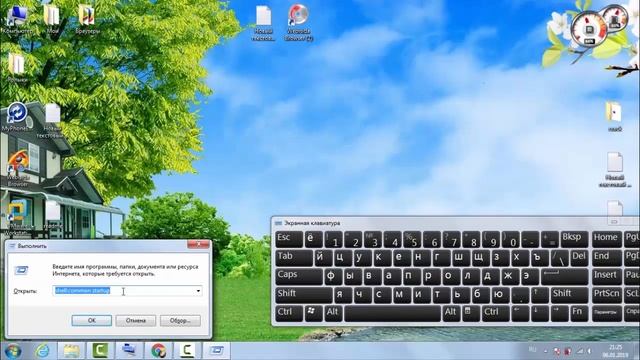
Task: Tap the number 0 key on keyboard
Action: 510,239
